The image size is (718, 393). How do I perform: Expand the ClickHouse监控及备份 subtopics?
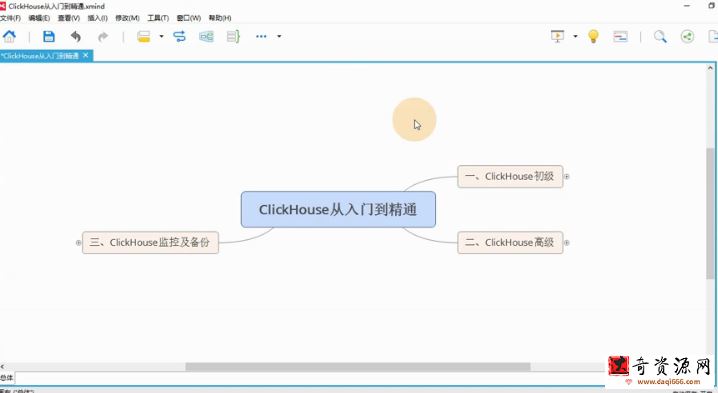click(78, 243)
